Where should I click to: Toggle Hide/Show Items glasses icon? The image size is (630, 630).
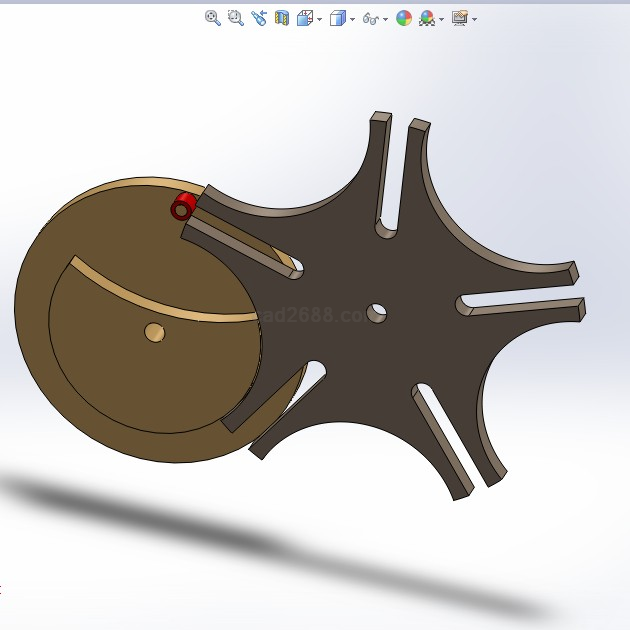point(370,18)
